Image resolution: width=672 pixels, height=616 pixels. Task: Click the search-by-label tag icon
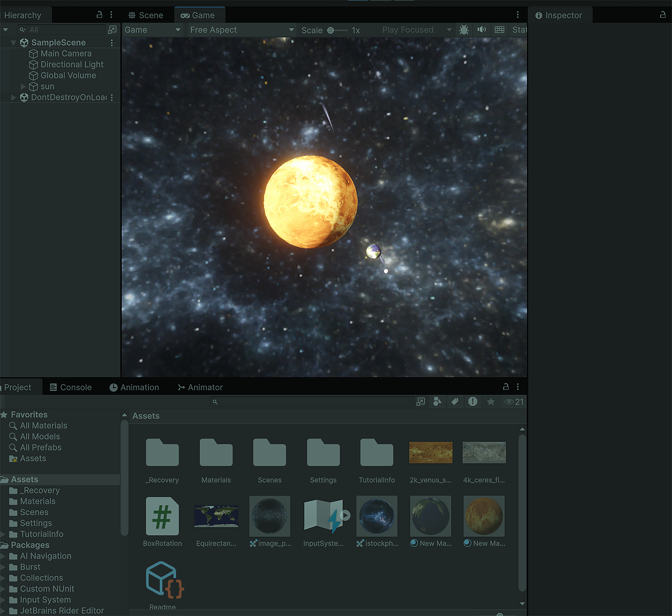[x=455, y=402]
